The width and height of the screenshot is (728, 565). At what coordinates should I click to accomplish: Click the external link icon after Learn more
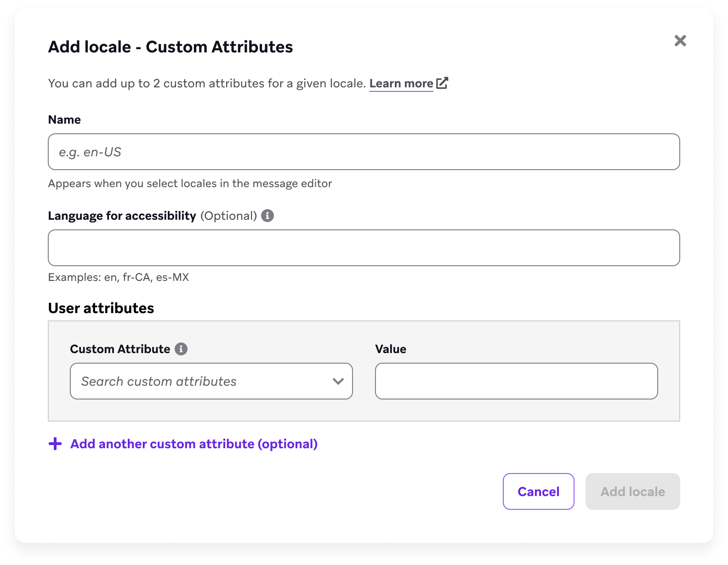pyautogui.click(x=442, y=83)
